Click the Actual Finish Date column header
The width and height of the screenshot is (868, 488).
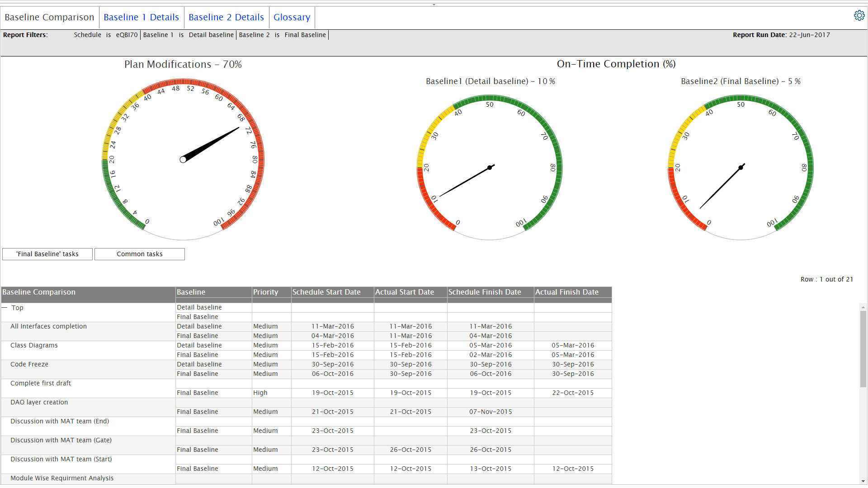point(573,292)
